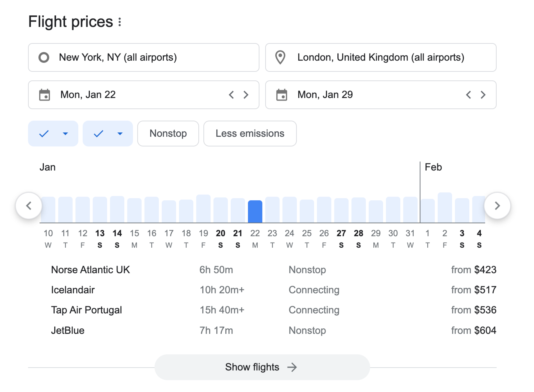
Task: Move return date one day later
Action: coord(483,95)
